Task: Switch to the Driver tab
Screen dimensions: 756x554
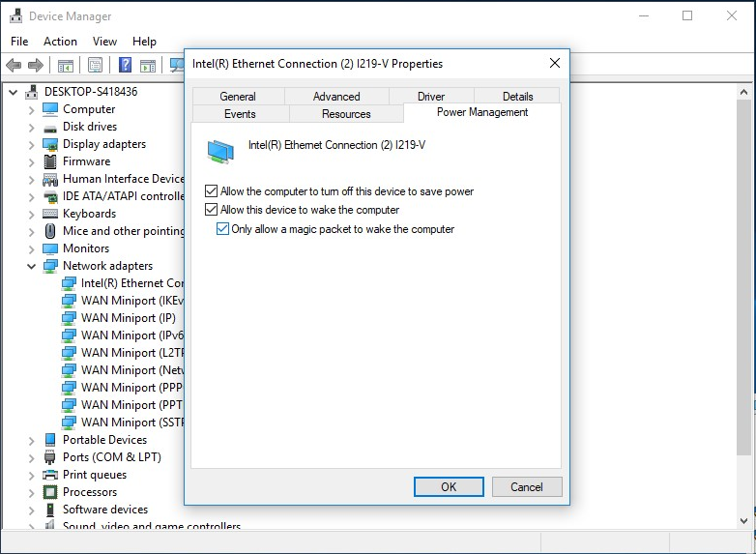Action: (x=431, y=97)
